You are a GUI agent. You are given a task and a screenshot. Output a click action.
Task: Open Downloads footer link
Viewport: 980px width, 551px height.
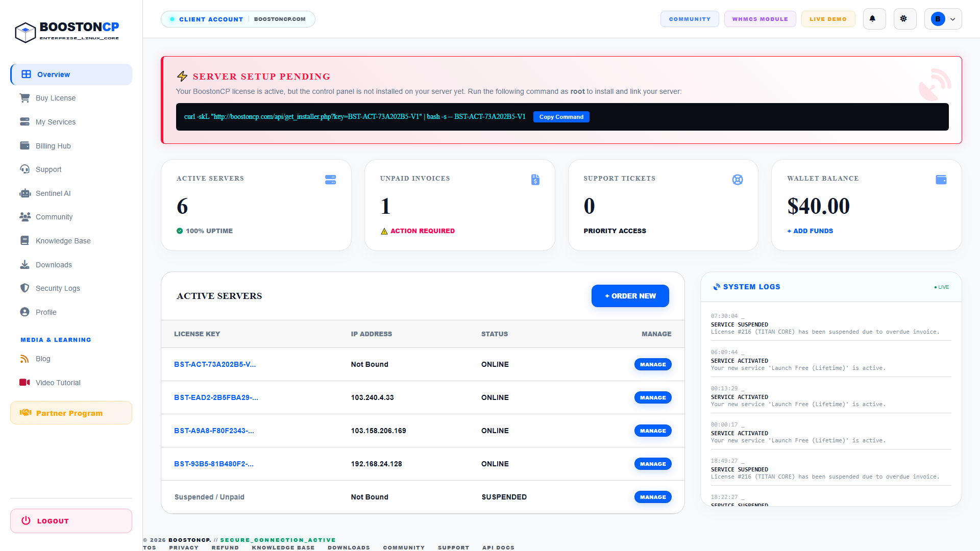pos(349,547)
